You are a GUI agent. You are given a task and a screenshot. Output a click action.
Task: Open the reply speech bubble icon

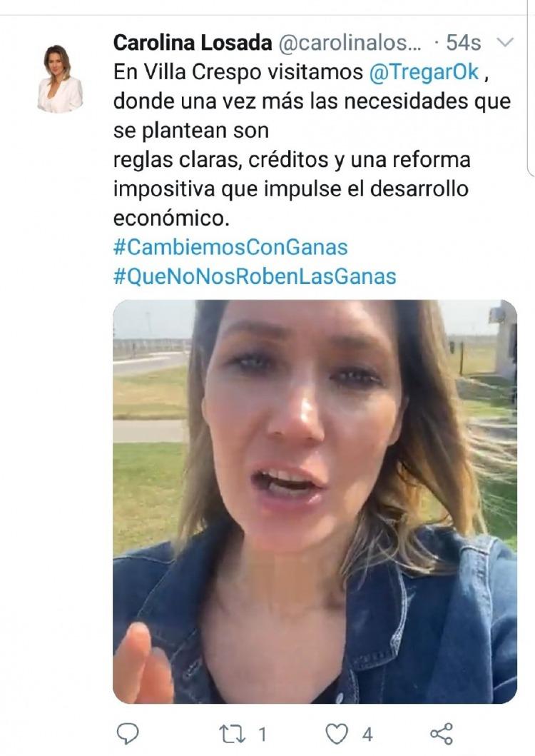(128, 734)
